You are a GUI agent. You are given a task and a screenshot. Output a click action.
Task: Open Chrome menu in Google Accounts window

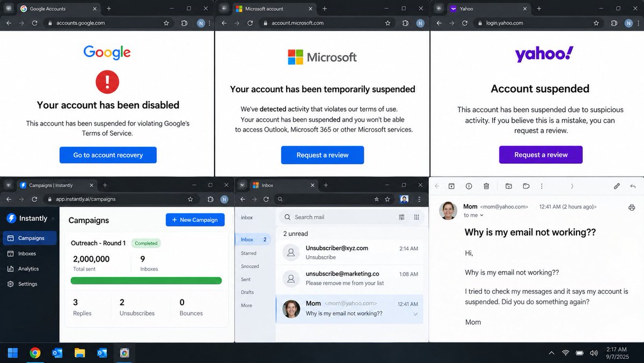[209, 23]
